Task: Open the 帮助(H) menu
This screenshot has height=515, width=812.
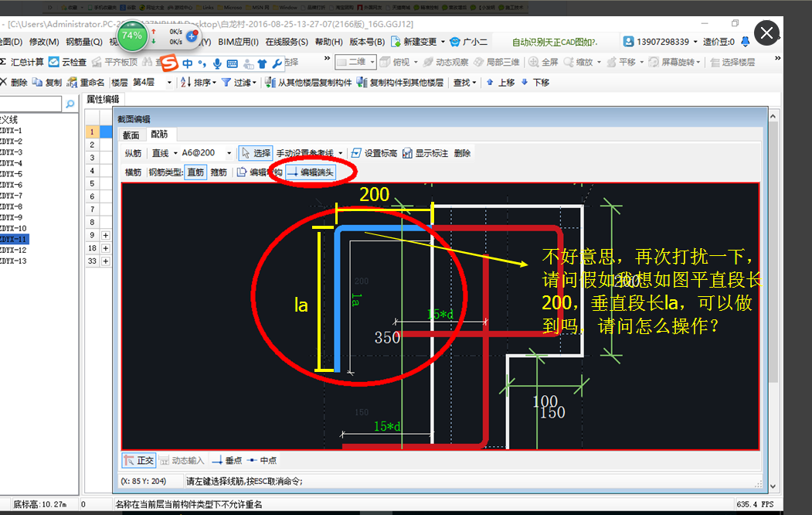Action: pyautogui.click(x=329, y=42)
